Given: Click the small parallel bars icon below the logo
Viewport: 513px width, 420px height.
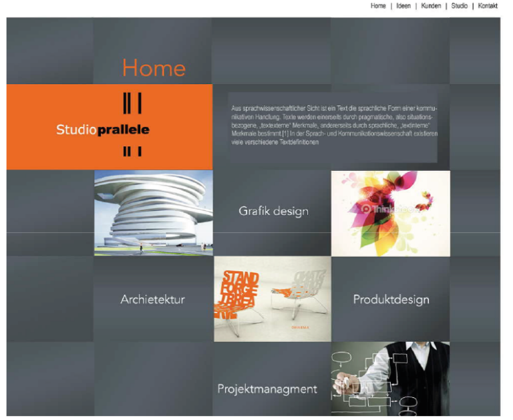Looking at the screenshot, I should tap(132, 152).
